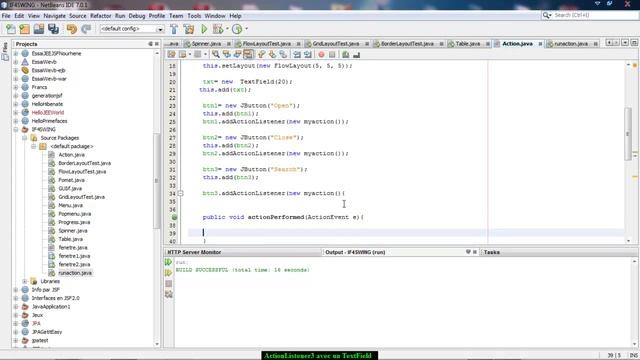The image size is (640, 360).
Task: Open Debug Project dropdown arrow
Action: [x=227, y=29]
